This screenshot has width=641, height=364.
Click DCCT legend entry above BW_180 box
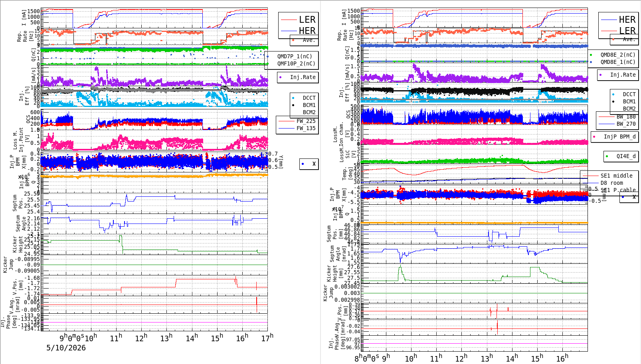point(629,94)
